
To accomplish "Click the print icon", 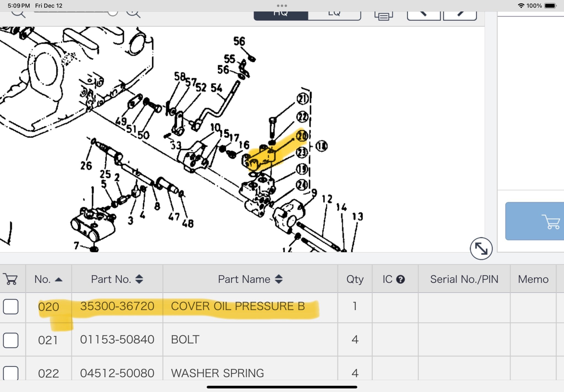I will (x=383, y=15).
